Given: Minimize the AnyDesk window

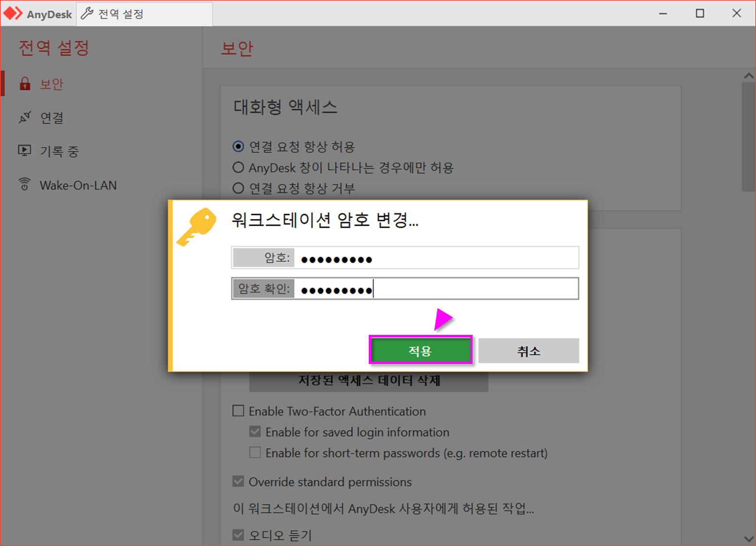Looking at the screenshot, I should (x=663, y=14).
